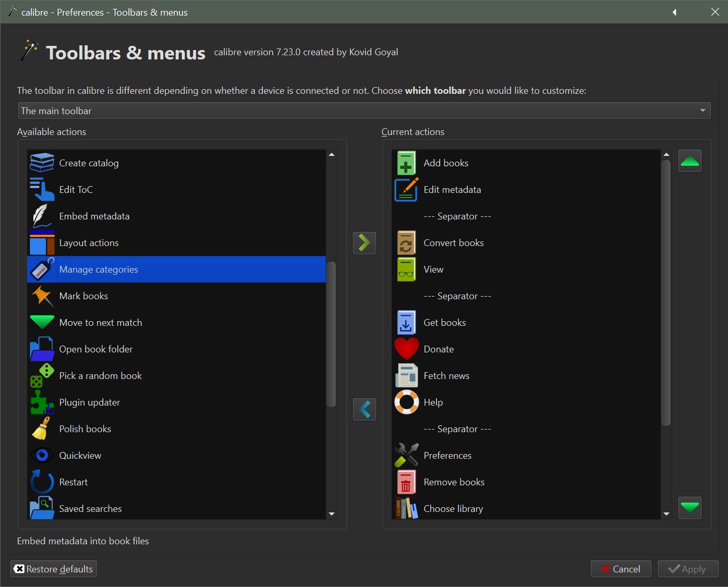The image size is (728, 587).
Task: Select the Separator below View
Action: (x=526, y=296)
